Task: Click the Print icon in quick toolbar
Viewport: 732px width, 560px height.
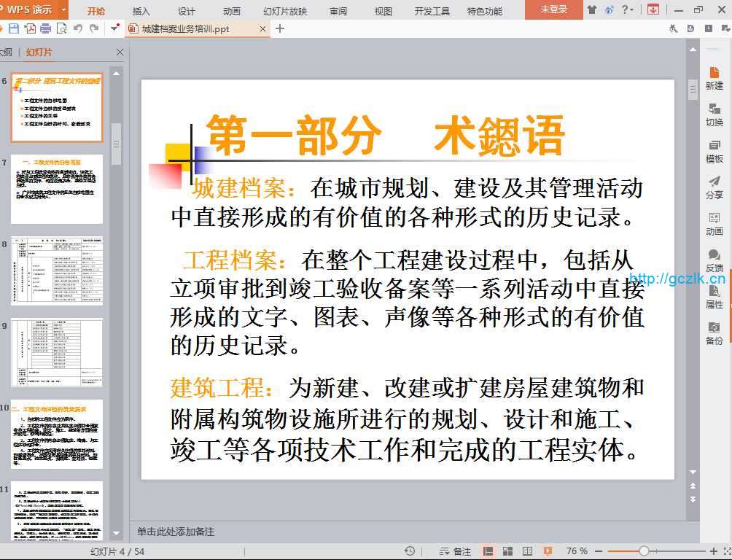Action: click(x=46, y=28)
